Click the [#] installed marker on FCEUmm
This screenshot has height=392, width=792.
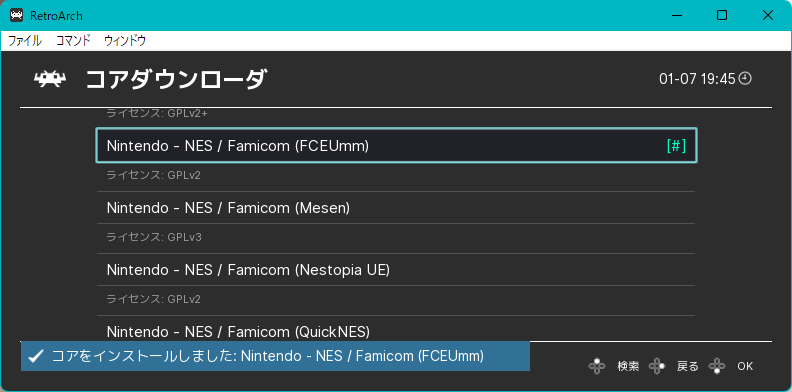(676, 145)
